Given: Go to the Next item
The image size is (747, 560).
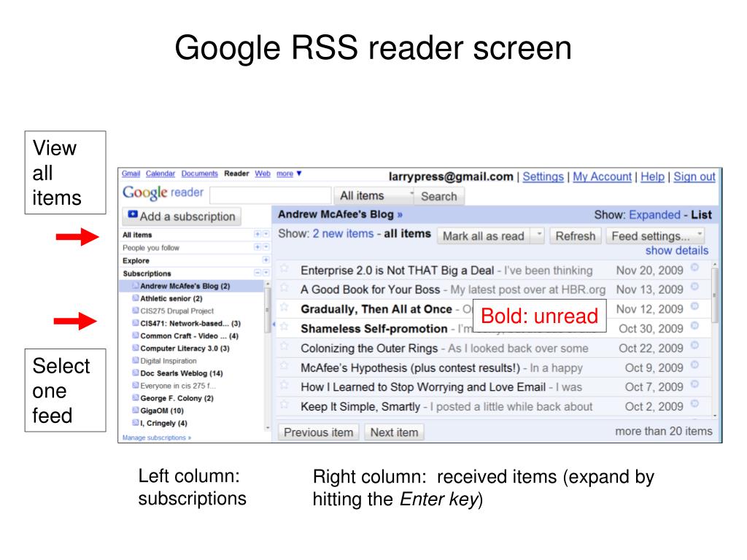Looking at the screenshot, I should 395,432.
